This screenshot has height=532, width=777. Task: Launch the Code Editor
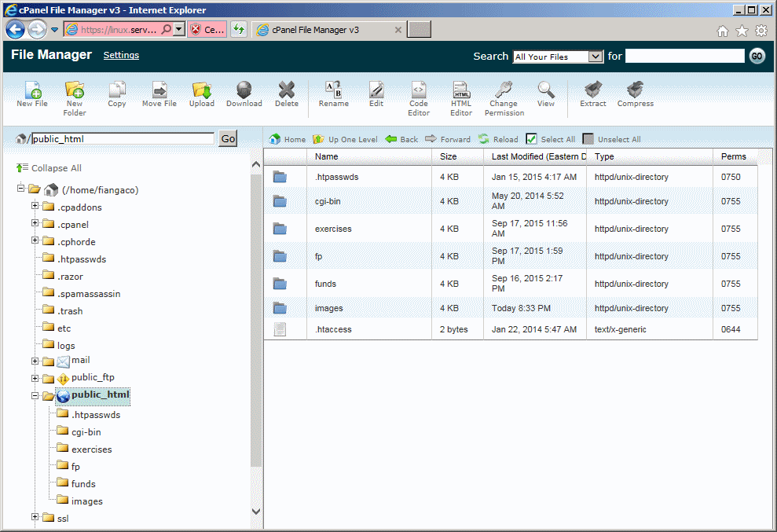419,99
